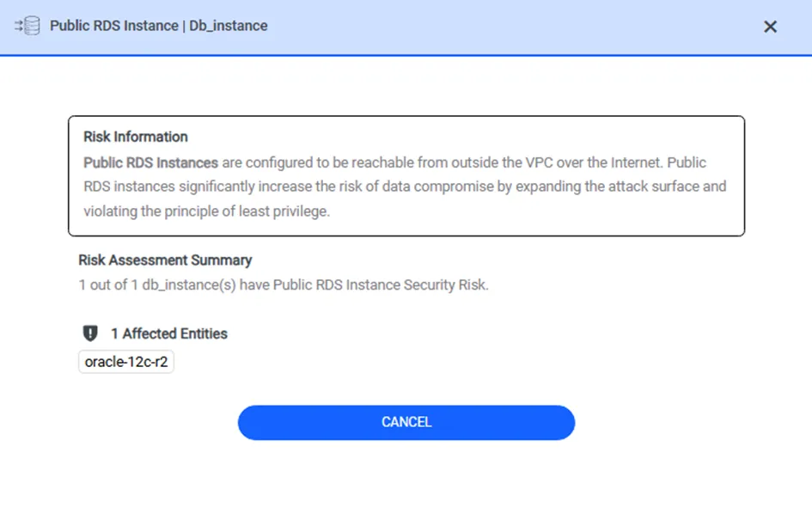Click the Risk Assessment Summary heading
Image resolution: width=812 pixels, height=532 pixels.
(165, 260)
